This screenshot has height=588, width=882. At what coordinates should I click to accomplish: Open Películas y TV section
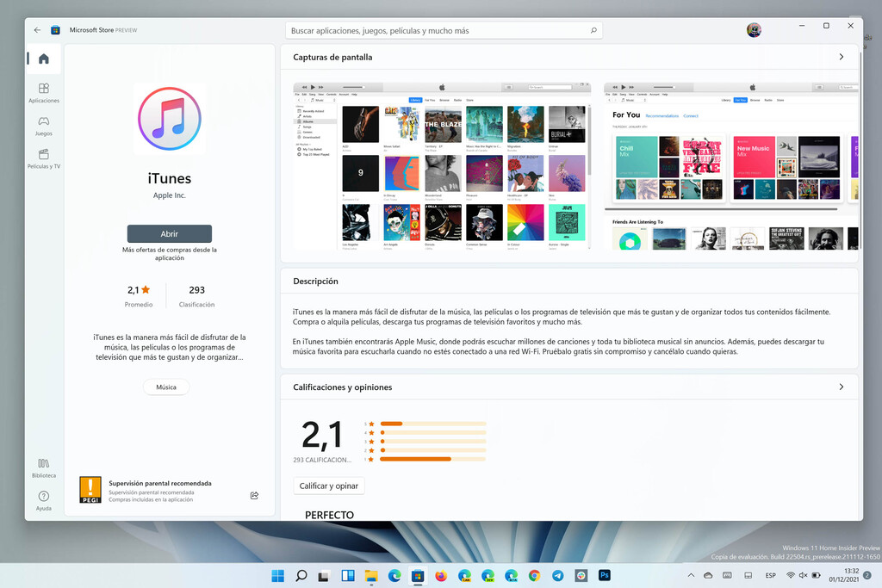[44, 159]
